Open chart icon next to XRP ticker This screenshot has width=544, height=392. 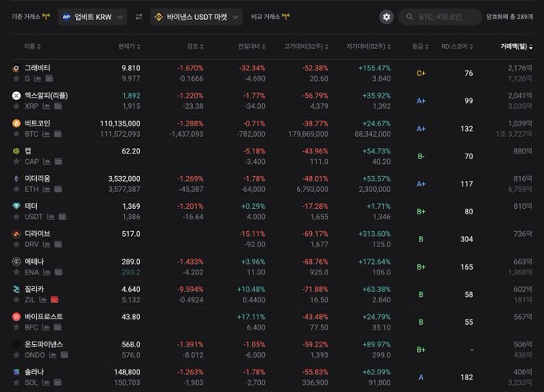tap(46, 106)
